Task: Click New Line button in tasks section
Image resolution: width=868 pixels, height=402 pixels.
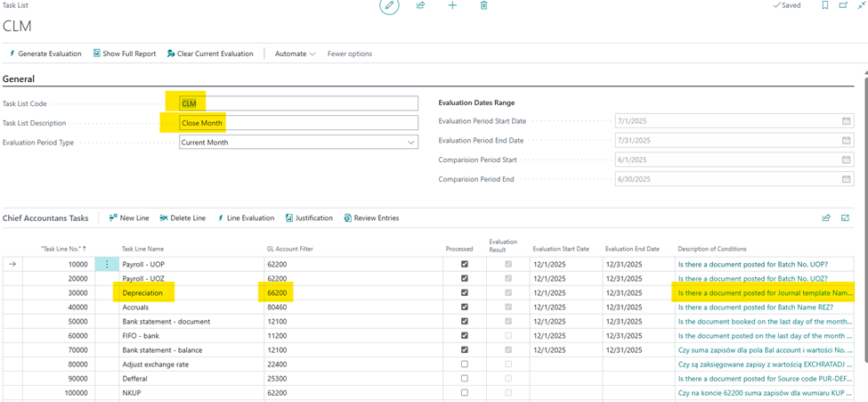Action: click(129, 218)
